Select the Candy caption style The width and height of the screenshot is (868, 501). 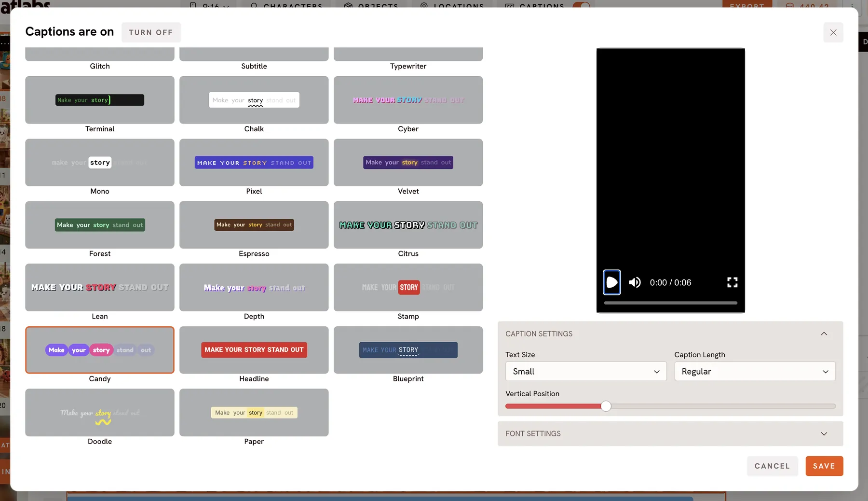(x=100, y=350)
